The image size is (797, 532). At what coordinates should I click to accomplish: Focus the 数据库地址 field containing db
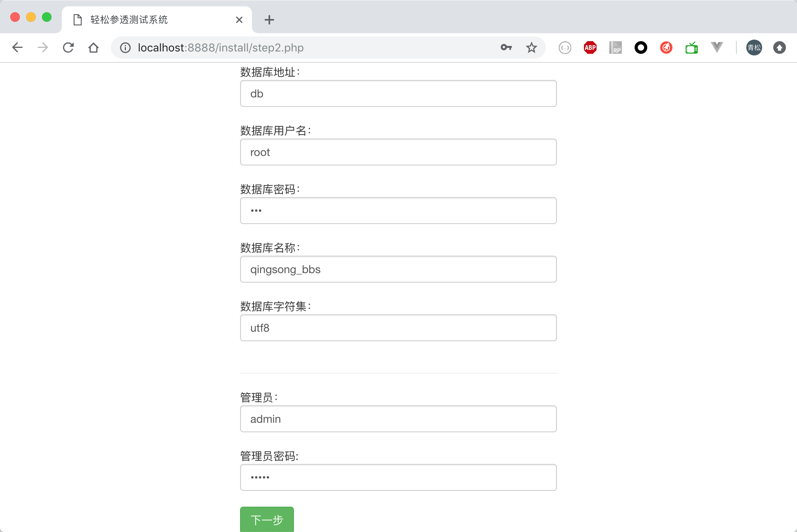tap(398, 93)
